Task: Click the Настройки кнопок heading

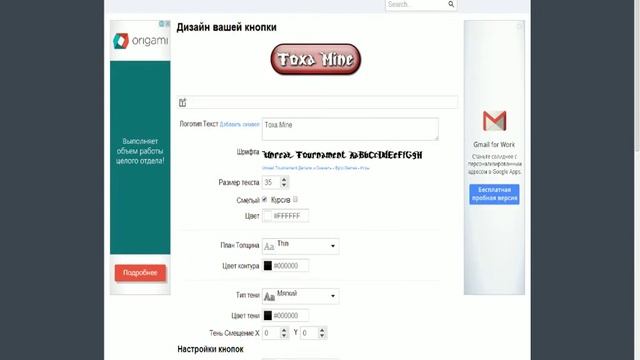Action: 210,349
